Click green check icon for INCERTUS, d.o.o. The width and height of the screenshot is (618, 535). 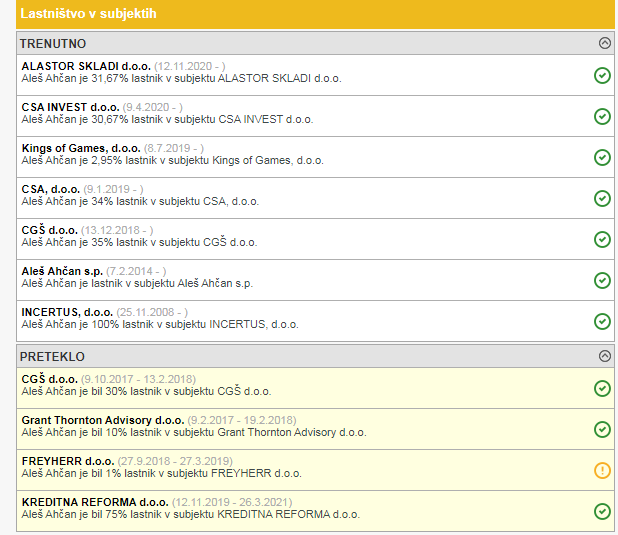pos(602,321)
